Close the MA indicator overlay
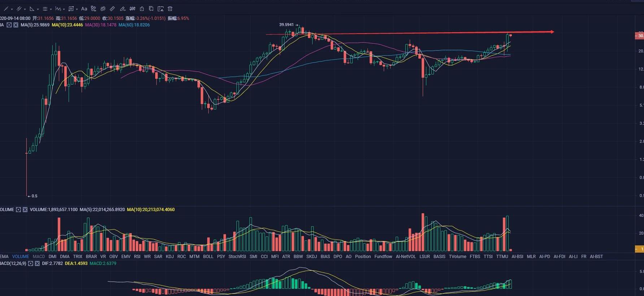This screenshot has height=296, width=644. tap(16, 25)
